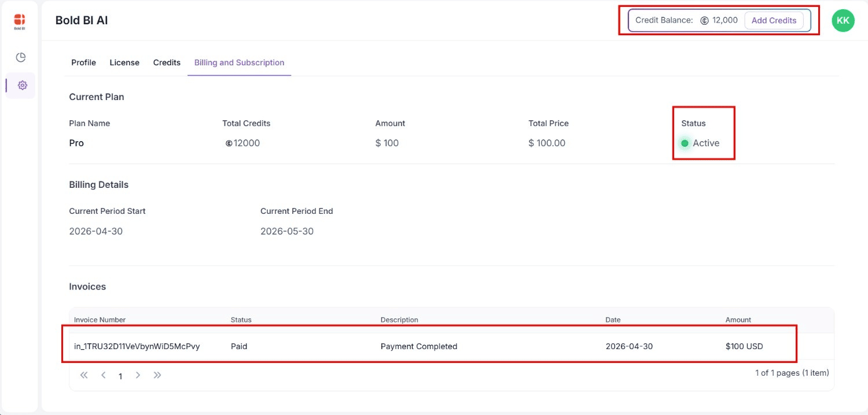Click the invoice date 2026-04-30 cell
Screen dimensions: 868x415
pos(629,346)
